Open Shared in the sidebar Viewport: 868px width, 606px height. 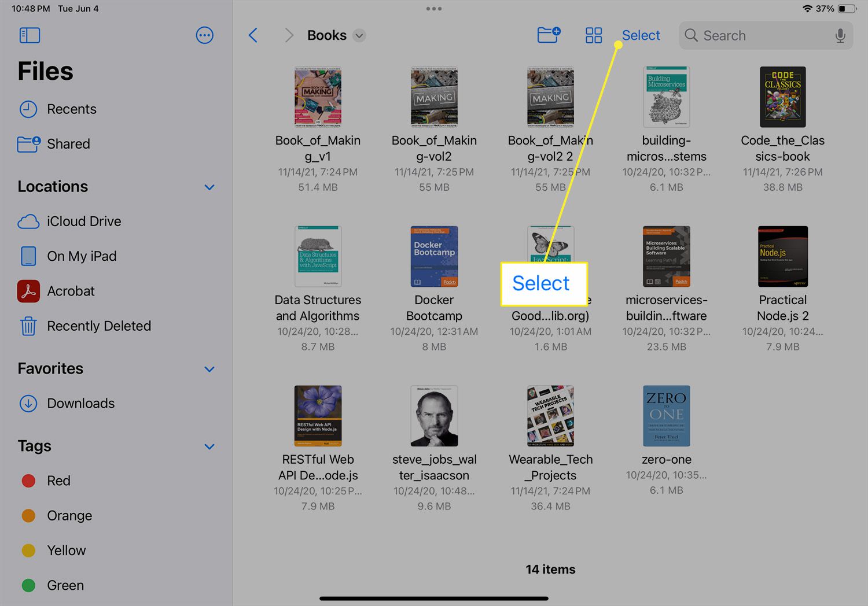pos(68,144)
